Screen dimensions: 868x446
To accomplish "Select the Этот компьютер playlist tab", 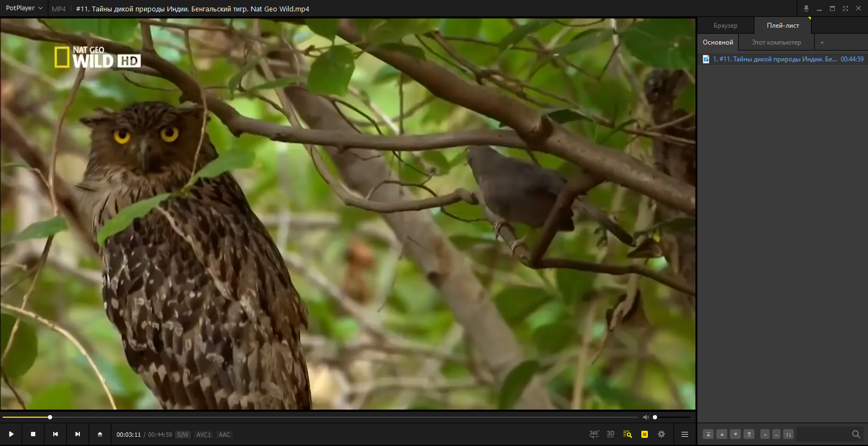I will (776, 42).
